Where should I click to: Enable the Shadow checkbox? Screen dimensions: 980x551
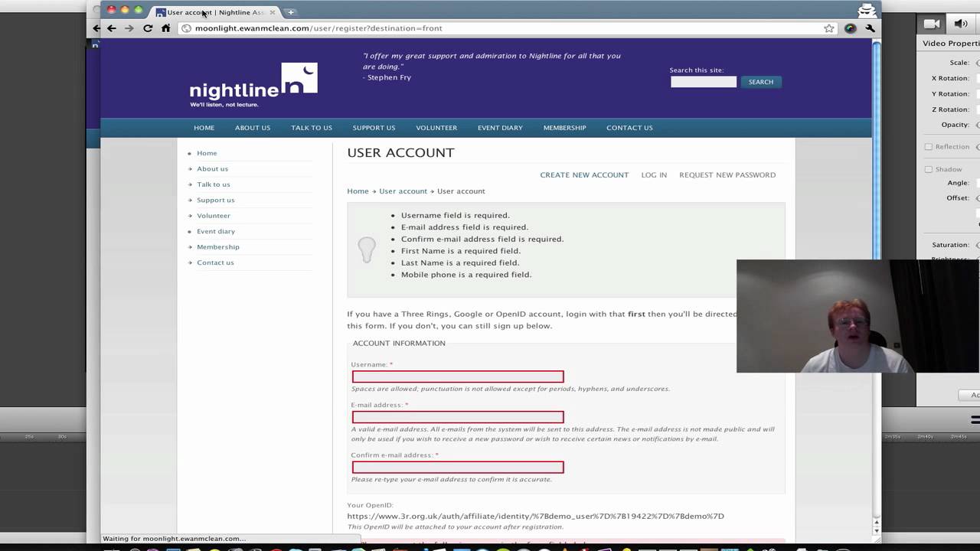tap(929, 169)
